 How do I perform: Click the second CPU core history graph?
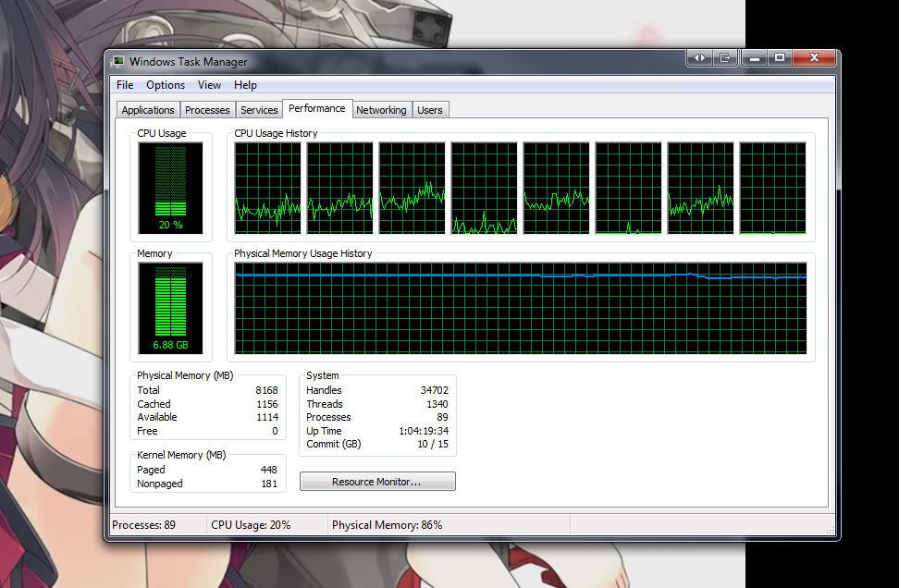(x=340, y=188)
